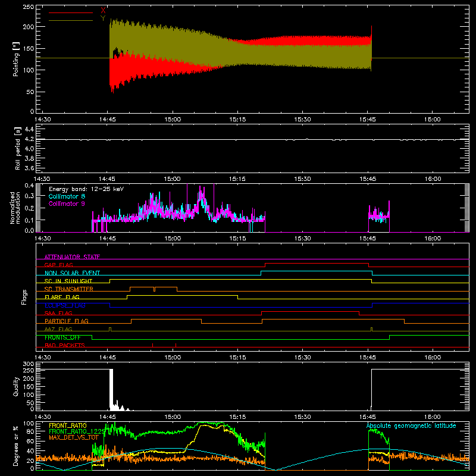This screenshot has width=476, height=476.
Task: Click the BAD_PACKETS spike near 15:00
Action: (176, 345)
